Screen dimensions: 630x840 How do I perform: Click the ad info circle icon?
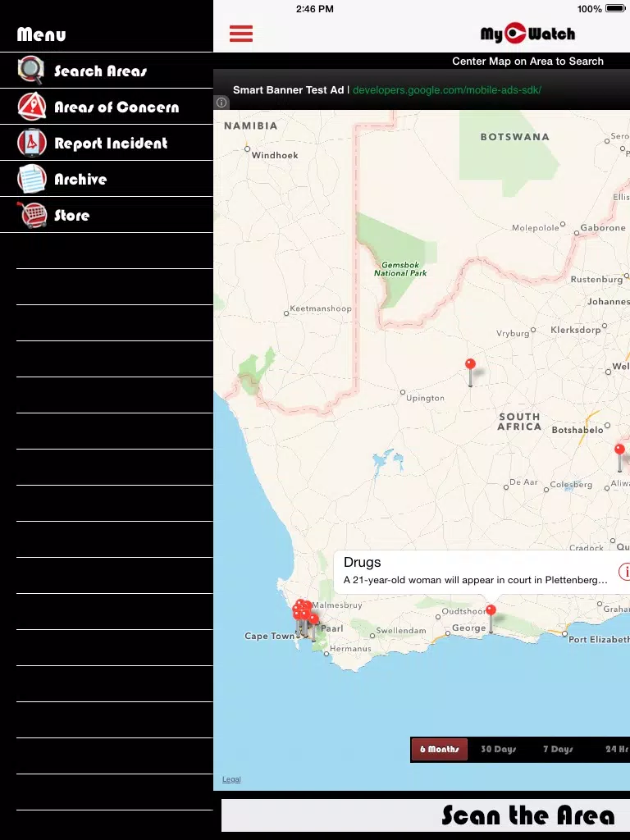click(x=221, y=103)
